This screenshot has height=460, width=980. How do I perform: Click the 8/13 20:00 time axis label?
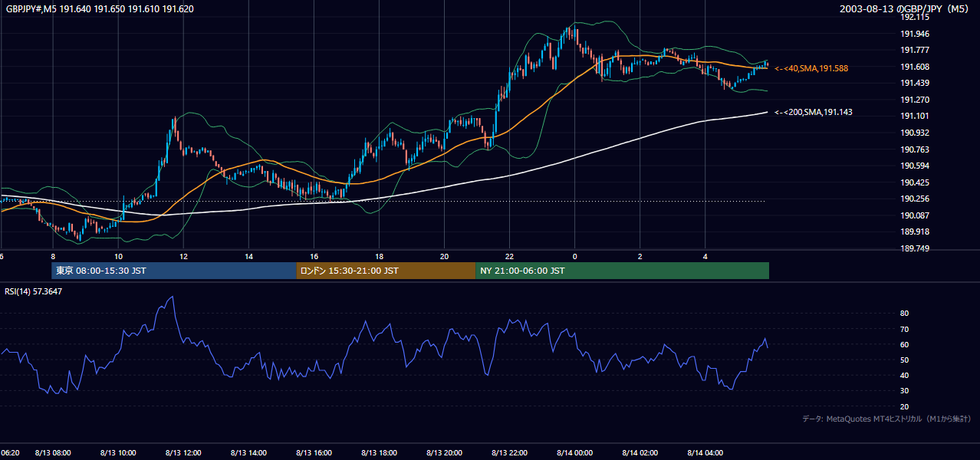coord(444,453)
